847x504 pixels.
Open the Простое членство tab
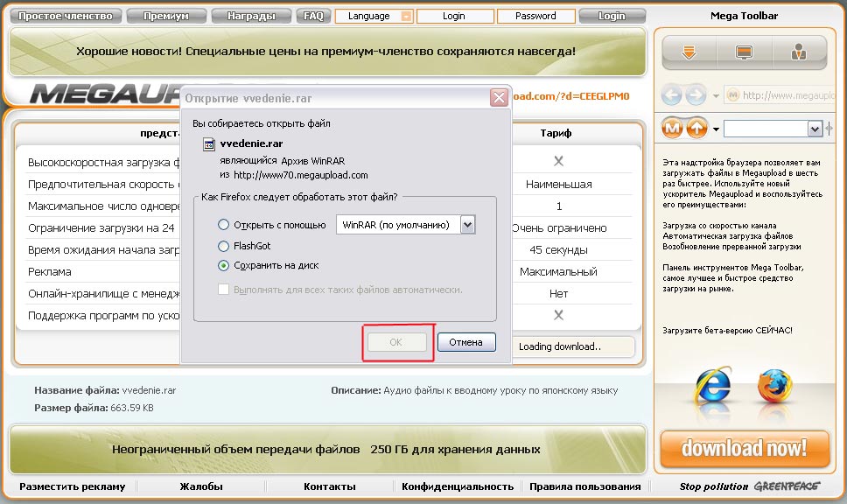(66, 17)
